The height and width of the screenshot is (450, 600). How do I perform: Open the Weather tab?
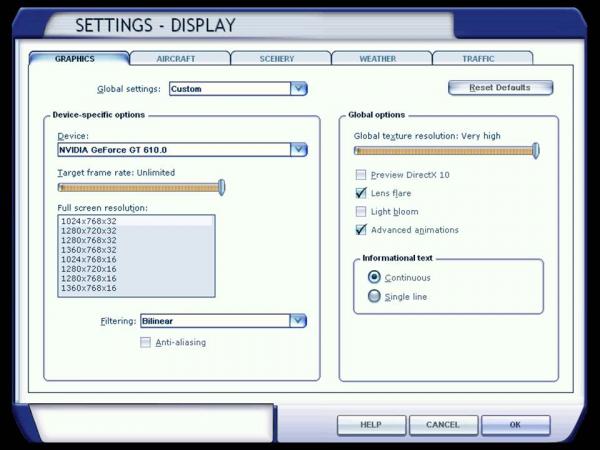[382, 59]
